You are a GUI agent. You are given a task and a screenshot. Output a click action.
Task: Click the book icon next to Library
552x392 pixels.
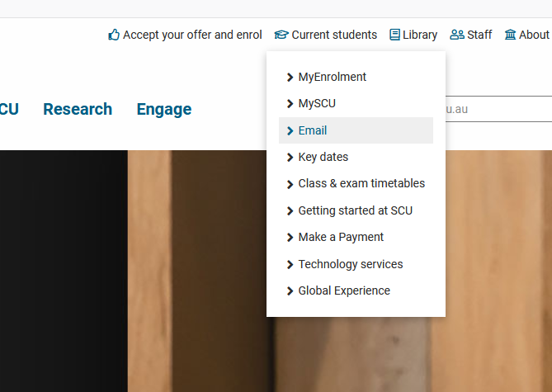coord(394,35)
